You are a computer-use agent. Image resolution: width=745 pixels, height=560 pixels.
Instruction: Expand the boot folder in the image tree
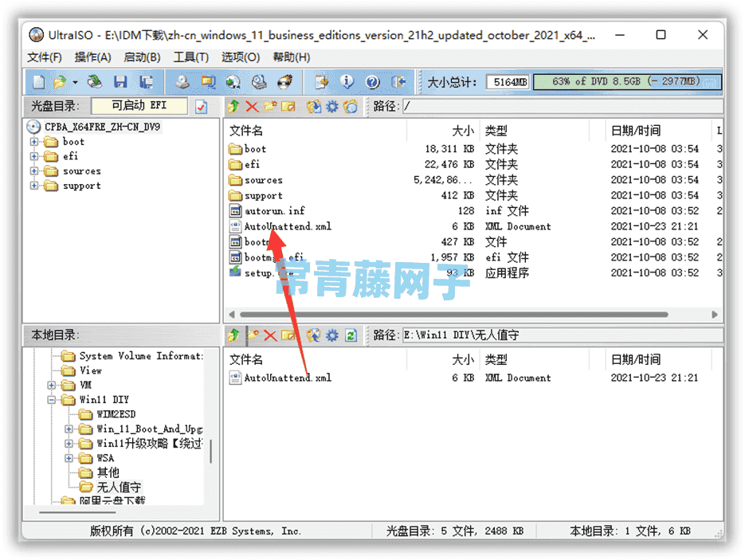[34, 142]
